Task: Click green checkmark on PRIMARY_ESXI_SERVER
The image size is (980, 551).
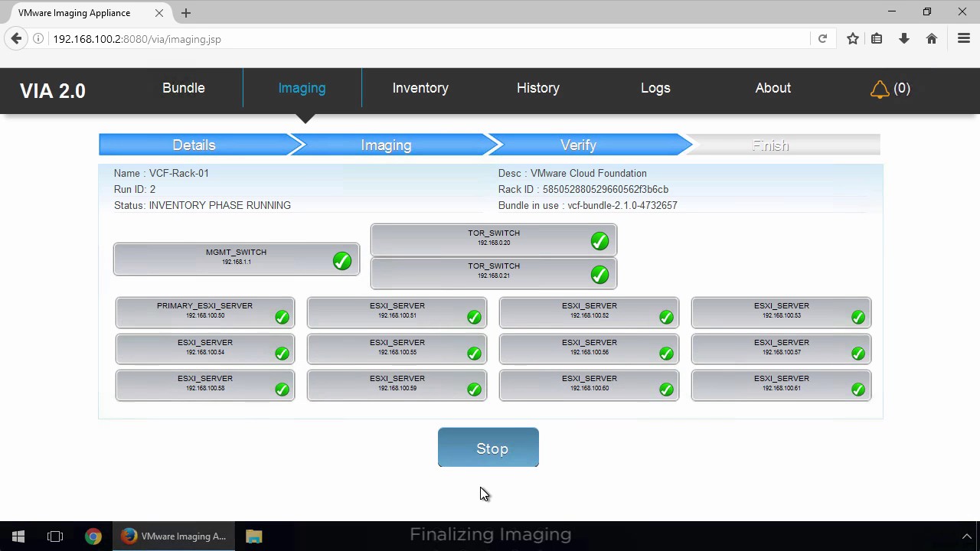Action: 282,317
